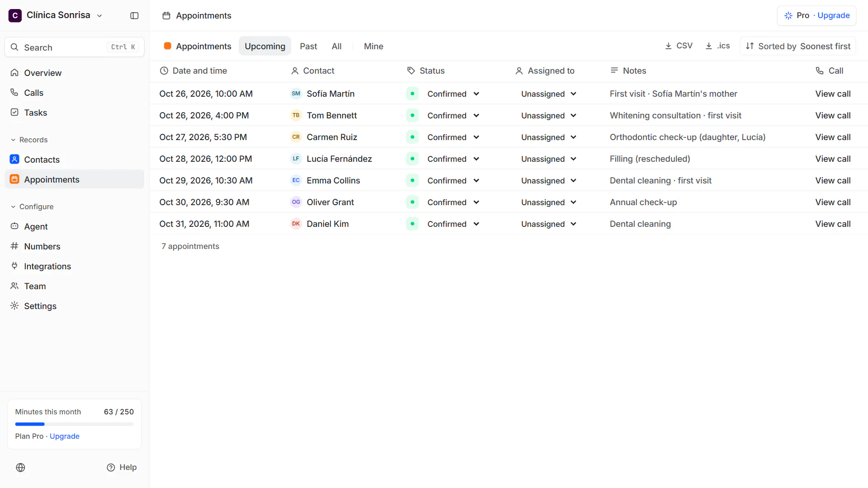868x488 pixels.
Task: Open the language globe icon
Action: [x=20, y=468]
